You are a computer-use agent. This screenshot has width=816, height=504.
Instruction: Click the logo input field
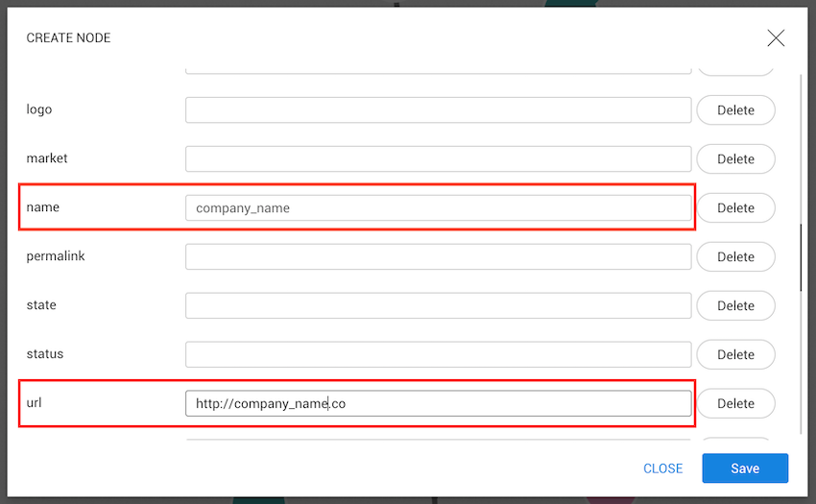pyautogui.click(x=438, y=110)
